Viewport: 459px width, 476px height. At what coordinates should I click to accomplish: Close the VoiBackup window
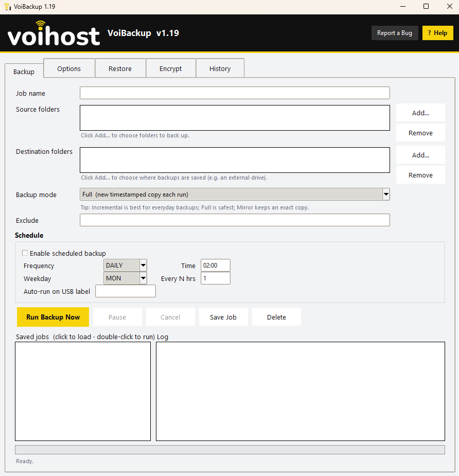coord(450,6)
